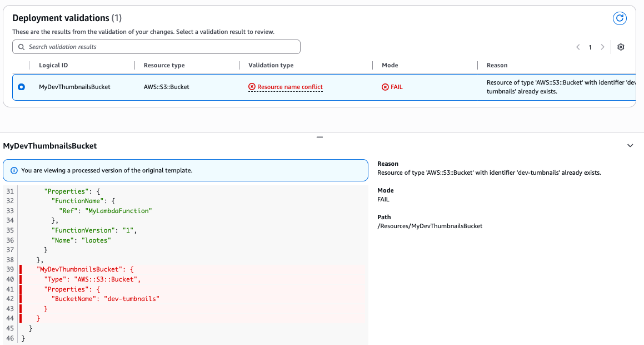Image resolution: width=644 pixels, height=345 pixels.
Task: Minimize the detail panel using dash handle
Action: pos(319,136)
